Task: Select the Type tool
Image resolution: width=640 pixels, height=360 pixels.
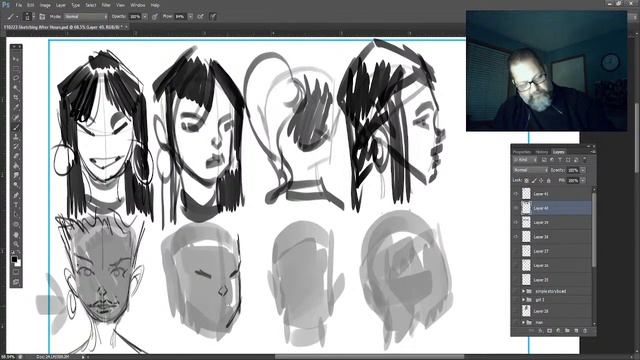Action: 16,206
